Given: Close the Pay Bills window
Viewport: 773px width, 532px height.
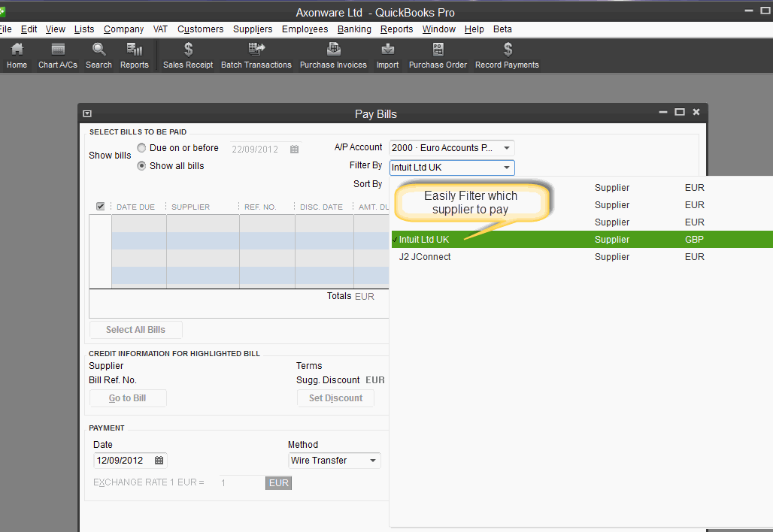Looking at the screenshot, I should point(696,112).
